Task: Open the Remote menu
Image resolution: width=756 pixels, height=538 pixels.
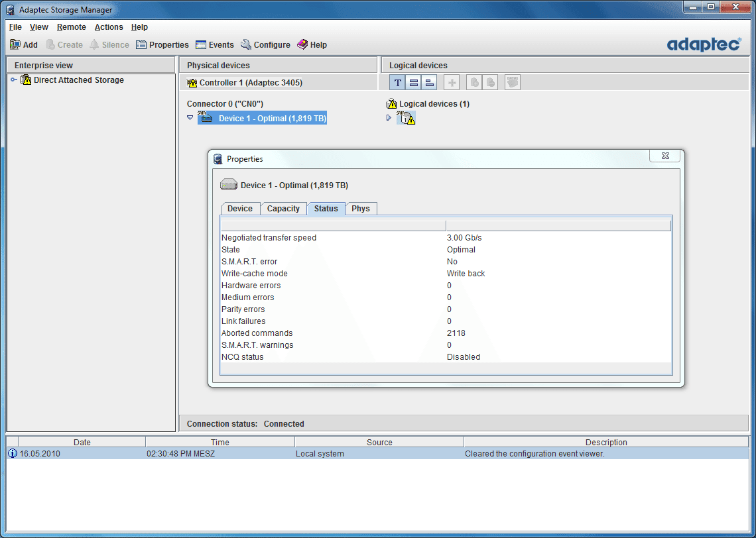Action: point(72,27)
